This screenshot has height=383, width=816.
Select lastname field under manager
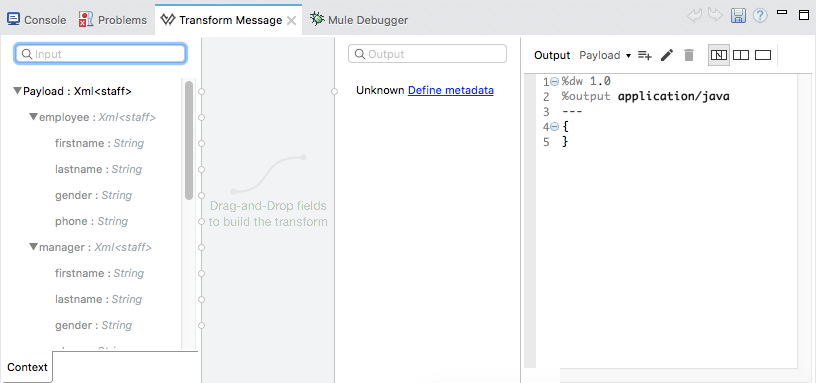[98, 299]
